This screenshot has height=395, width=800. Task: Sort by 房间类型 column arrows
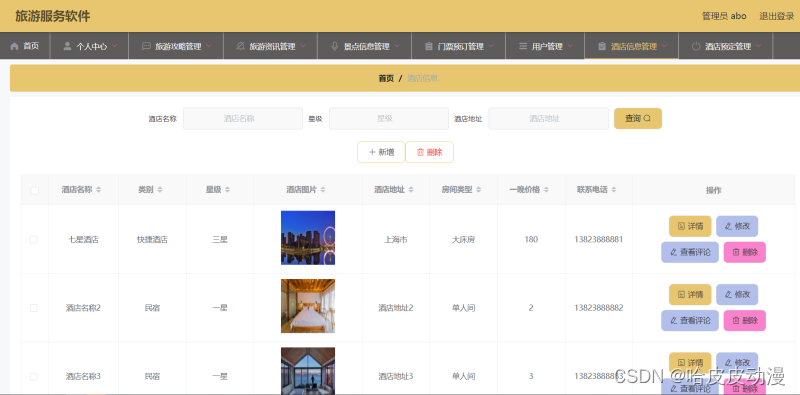479,190
